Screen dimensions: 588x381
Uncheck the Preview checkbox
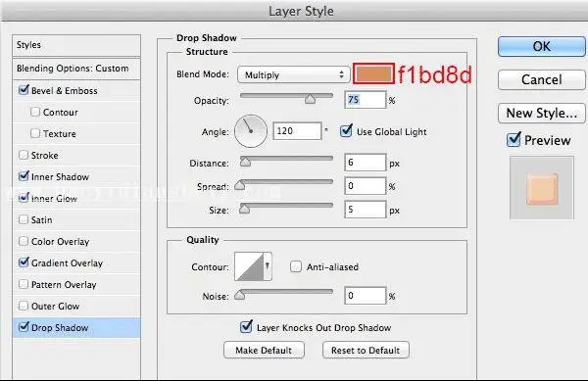tap(513, 140)
